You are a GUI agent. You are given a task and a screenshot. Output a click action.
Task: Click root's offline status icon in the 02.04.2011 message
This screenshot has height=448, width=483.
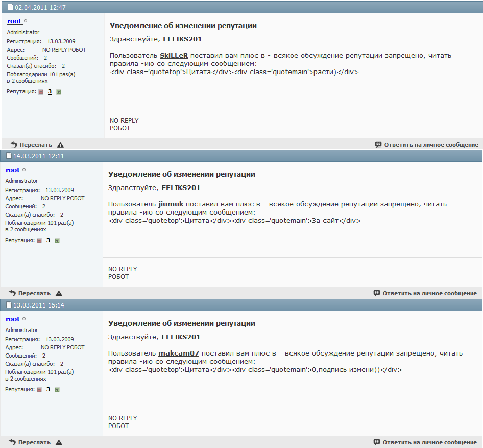[x=26, y=21]
